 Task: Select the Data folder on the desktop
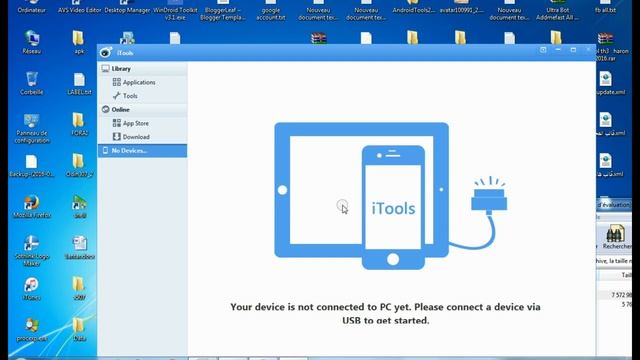point(79,329)
